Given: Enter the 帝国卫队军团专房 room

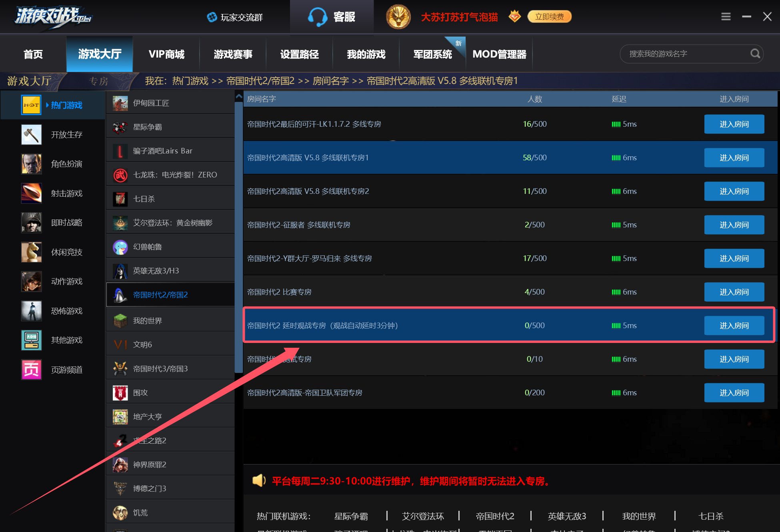Looking at the screenshot, I should click(x=734, y=393).
